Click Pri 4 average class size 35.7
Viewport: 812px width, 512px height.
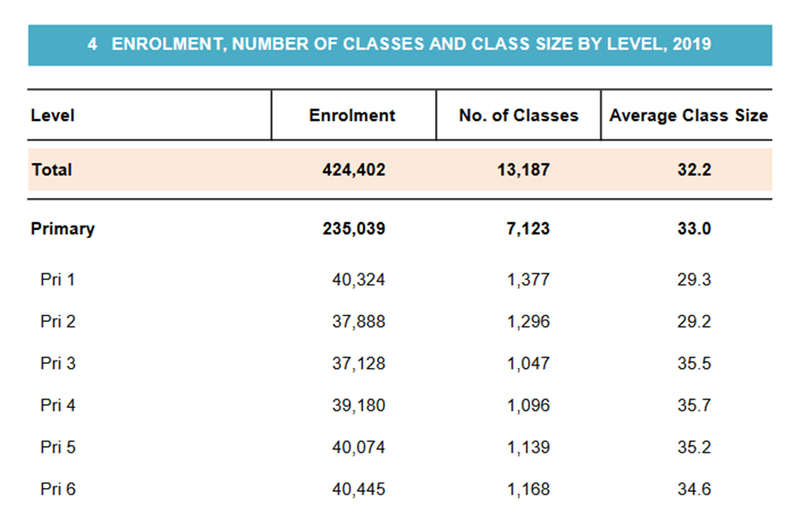click(694, 405)
